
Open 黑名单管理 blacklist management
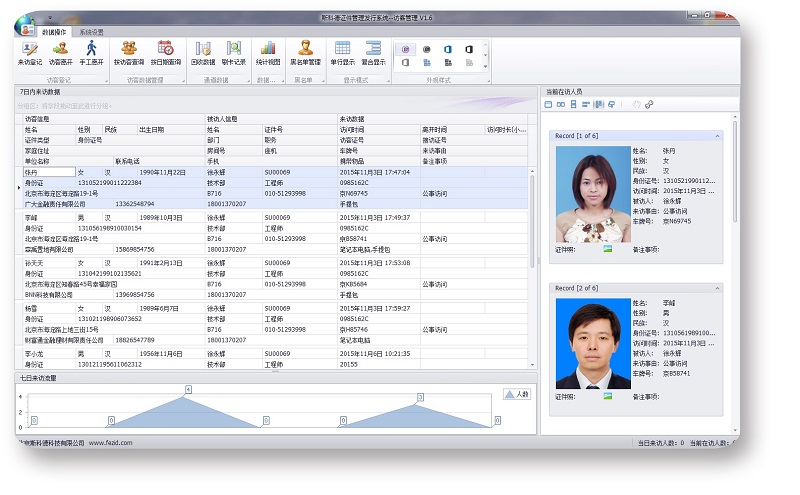tap(305, 54)
